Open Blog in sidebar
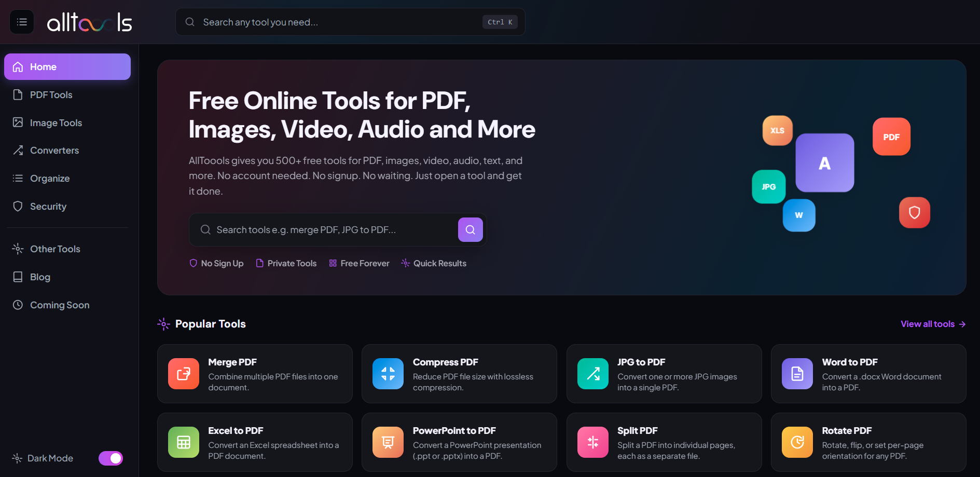This screenshot has width=980, height=477. pyautogui.click(x=67, y=277)
